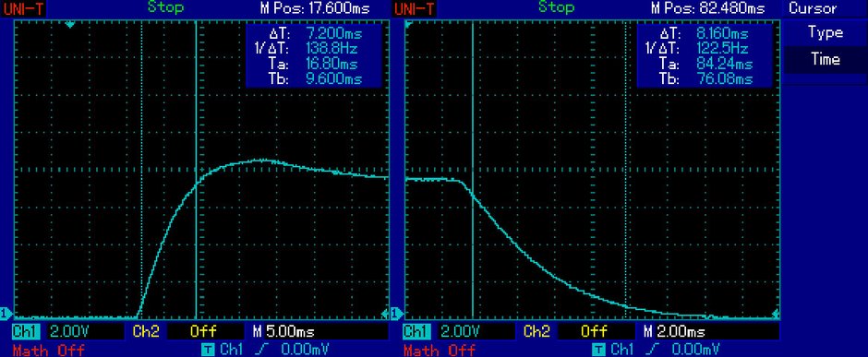Click the M Pos: 17.600ms readout

[x=314, y=8]
